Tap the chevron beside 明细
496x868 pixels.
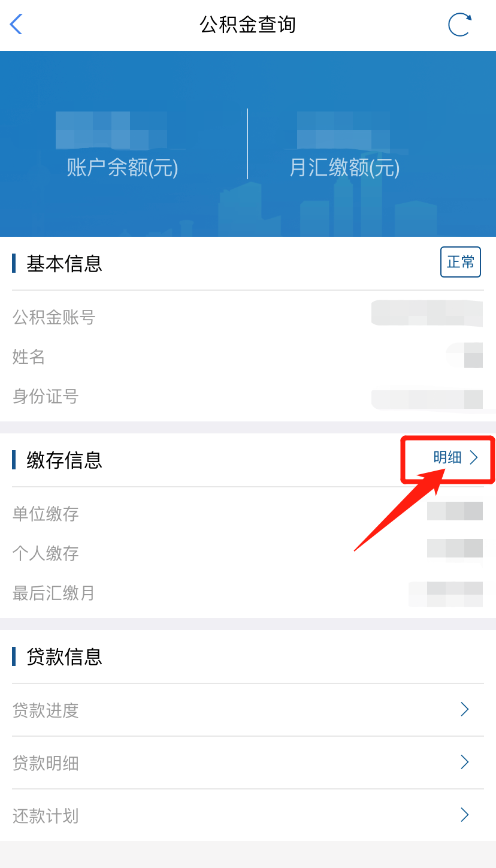(x=474, y=458)
